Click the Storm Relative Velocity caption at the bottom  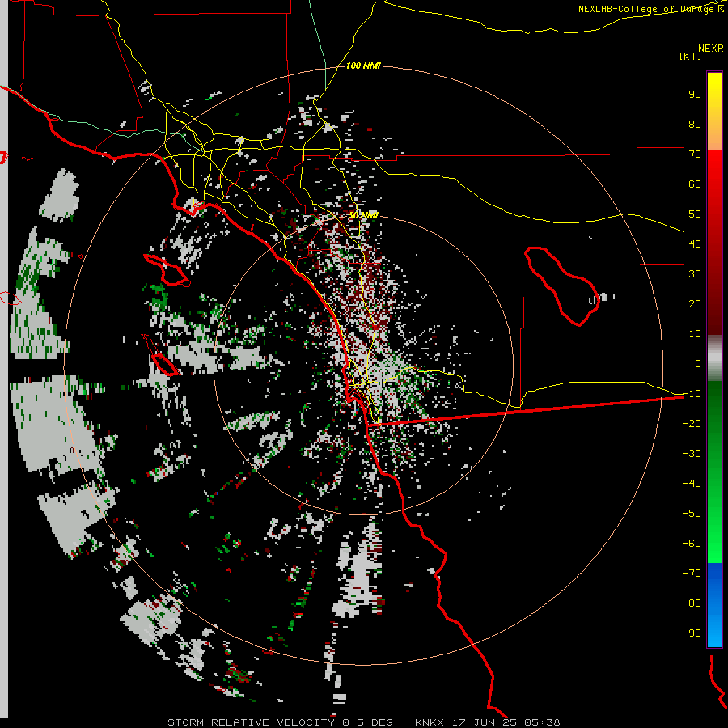[363, 722]
